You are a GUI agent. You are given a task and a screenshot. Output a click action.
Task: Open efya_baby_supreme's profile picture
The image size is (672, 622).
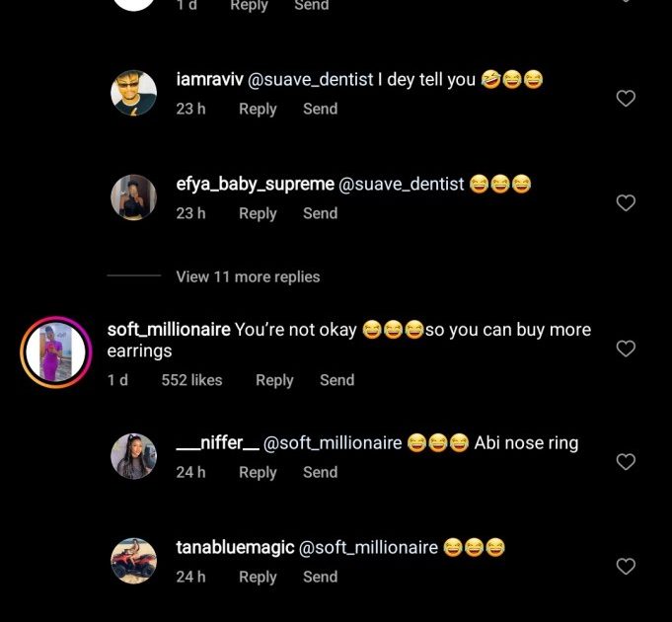133,197
